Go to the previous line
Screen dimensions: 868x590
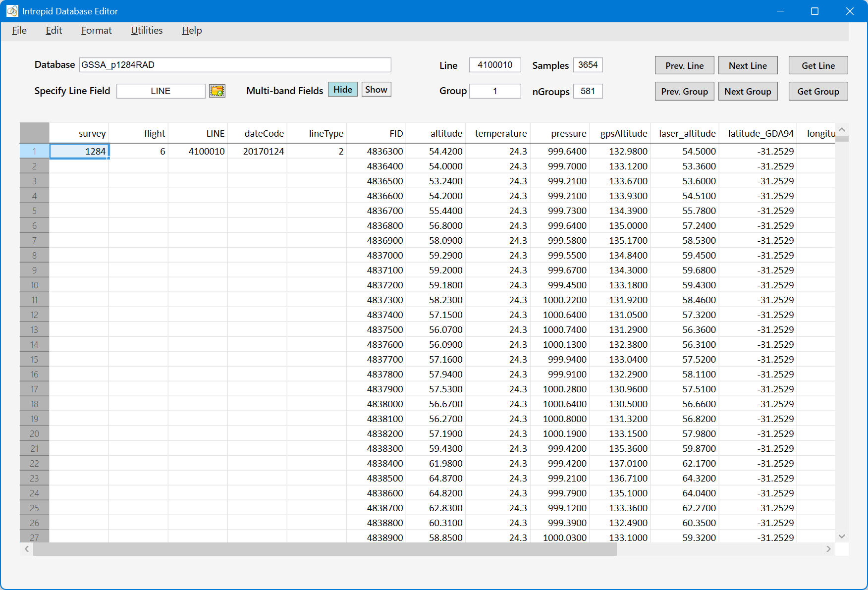coord(685,65)
